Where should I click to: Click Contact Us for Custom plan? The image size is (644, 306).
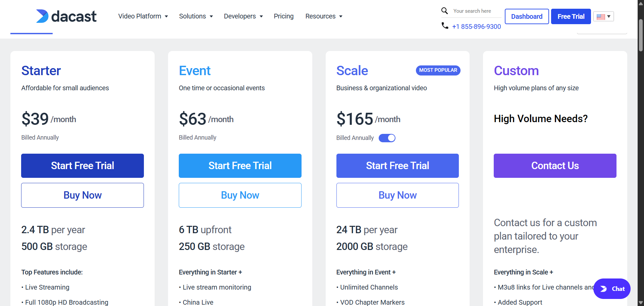point(555,166)
